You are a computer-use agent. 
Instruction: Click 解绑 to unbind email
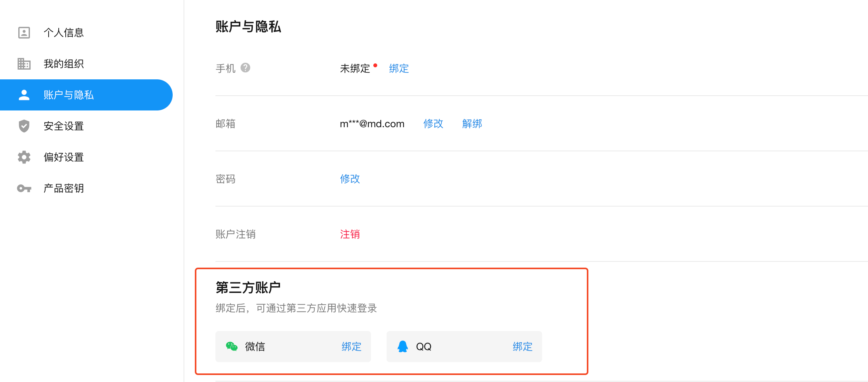(472, 124)
